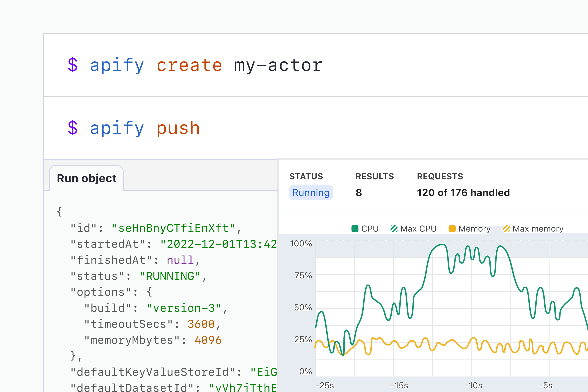Click the STATUS column label
Viewport: 588px width, 392px height.
point(306,176)
